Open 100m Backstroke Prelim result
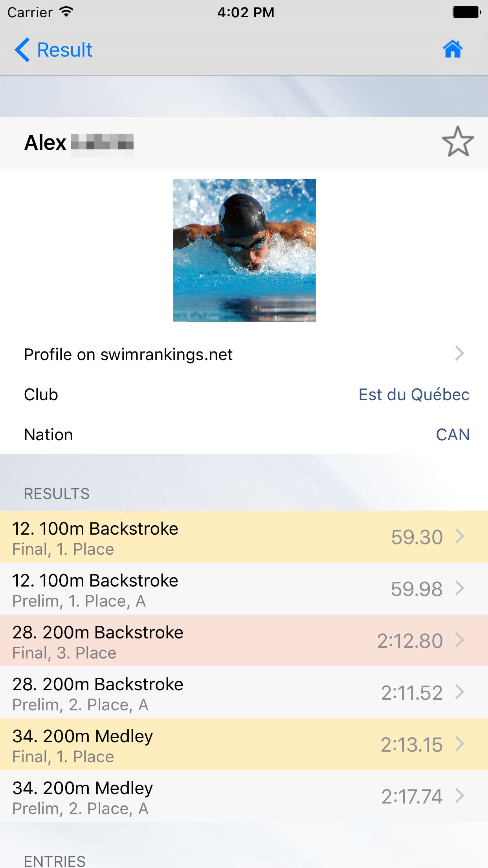Image resolution: width=488 pixels, height=868 pixels. pos(95,589)
